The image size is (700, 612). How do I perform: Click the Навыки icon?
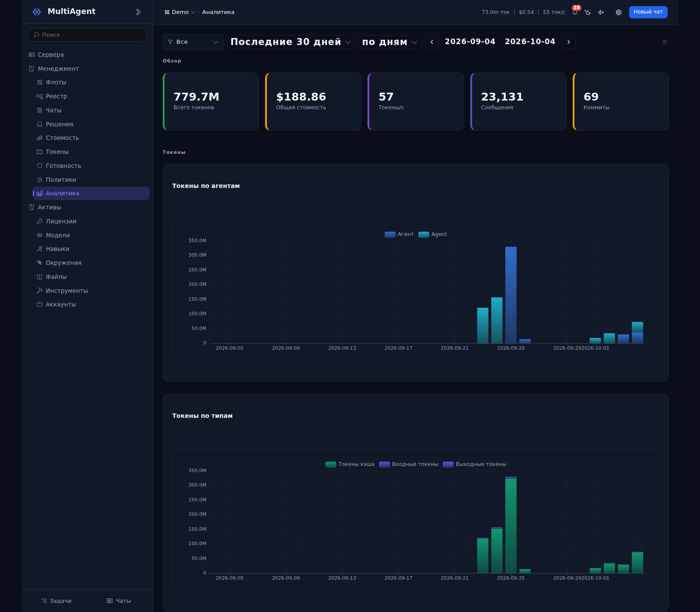pyautogui.click(x=40, y=249)
